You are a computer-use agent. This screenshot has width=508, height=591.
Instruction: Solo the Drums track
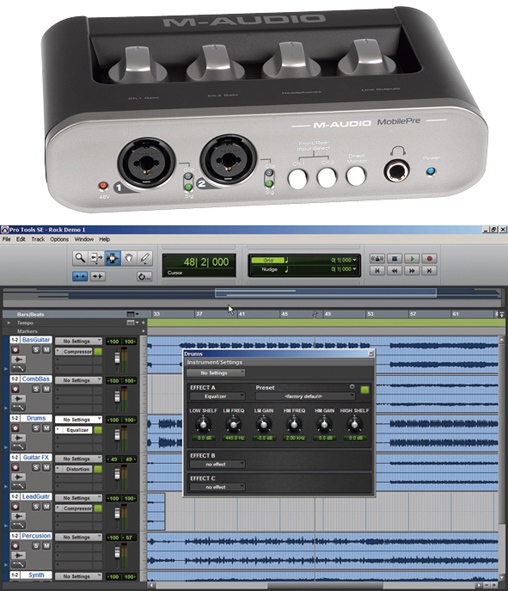click(36, 428)
